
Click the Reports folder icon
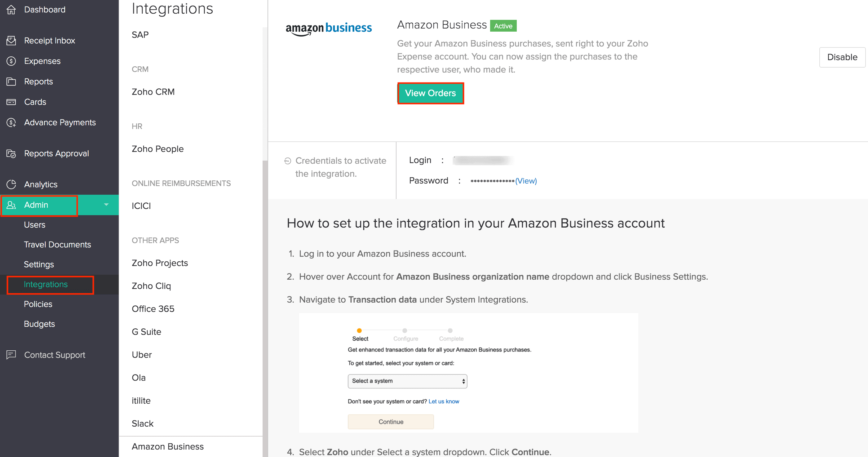11,82
